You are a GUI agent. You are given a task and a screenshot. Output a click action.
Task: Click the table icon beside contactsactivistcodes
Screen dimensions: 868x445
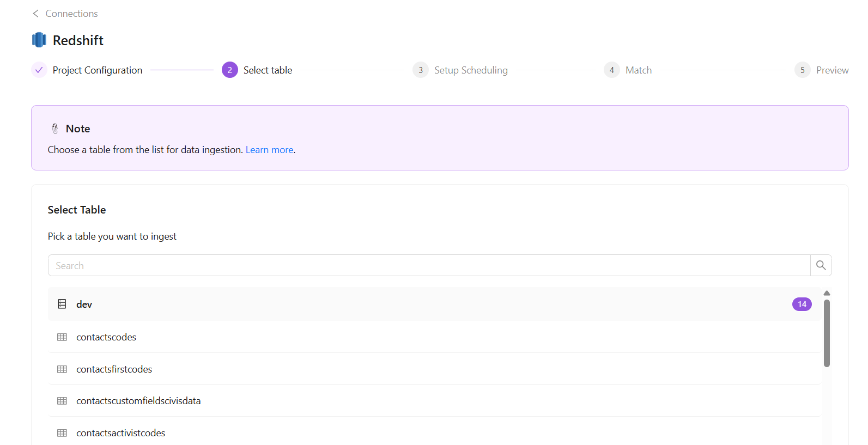(62, 433)
